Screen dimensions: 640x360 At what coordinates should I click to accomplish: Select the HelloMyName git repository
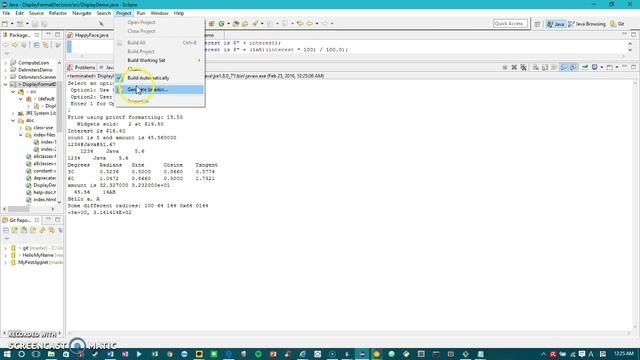point(37,255)
